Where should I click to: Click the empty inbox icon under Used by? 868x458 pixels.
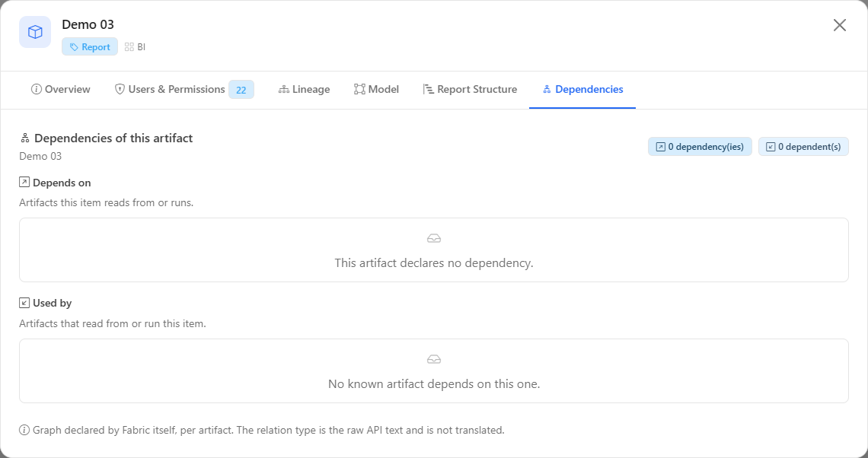point(434,360)
